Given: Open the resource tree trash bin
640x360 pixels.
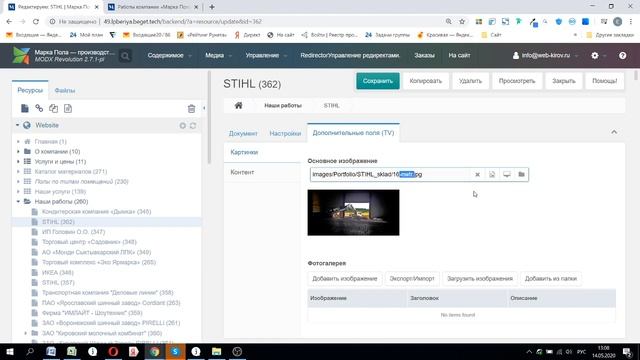Looking at the screenshot, I should click(191, 109).
